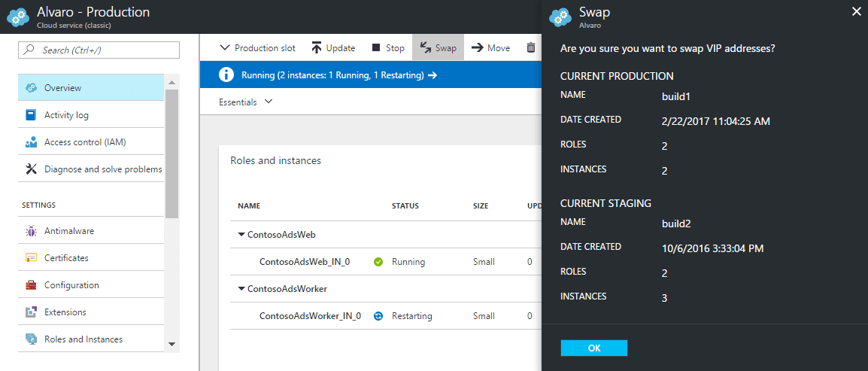Click the date 10/6/2016 3:33:04 PM
The image size is (868, 371).
pyautogui.click(x=712, y=248)
